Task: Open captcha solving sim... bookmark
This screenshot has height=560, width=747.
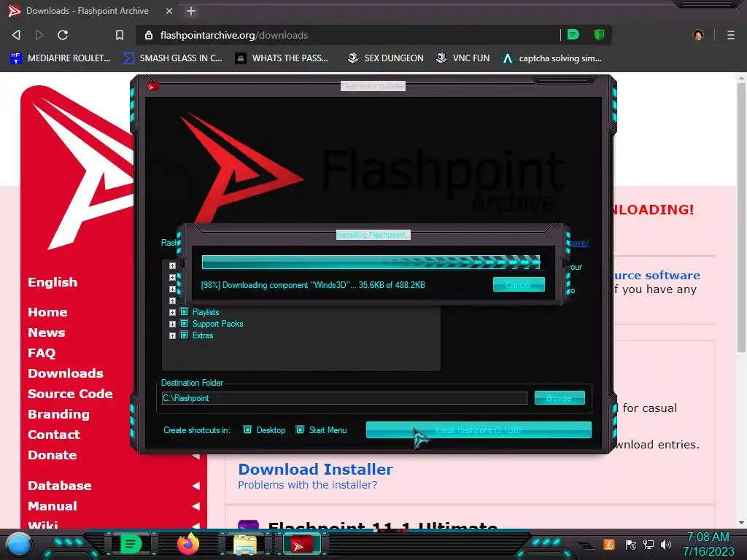Action: [x=552, y=58]
